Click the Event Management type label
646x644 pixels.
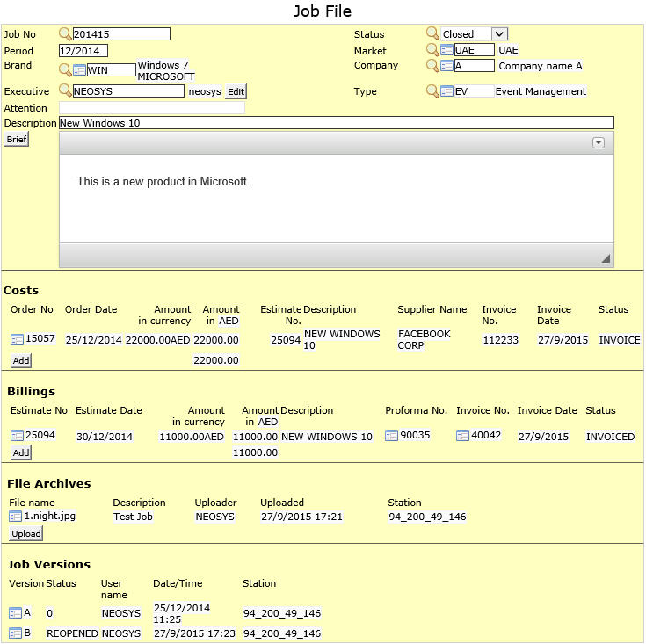pos(541,91)
